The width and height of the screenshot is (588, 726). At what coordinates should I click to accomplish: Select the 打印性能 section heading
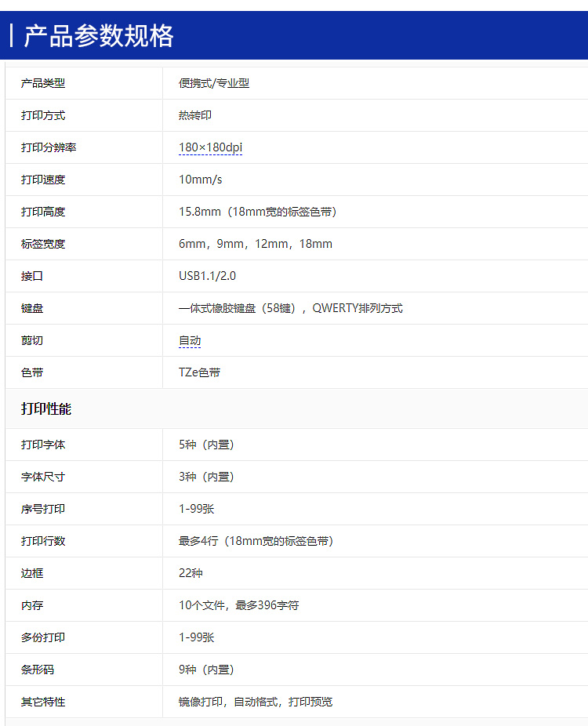(46, 408)
